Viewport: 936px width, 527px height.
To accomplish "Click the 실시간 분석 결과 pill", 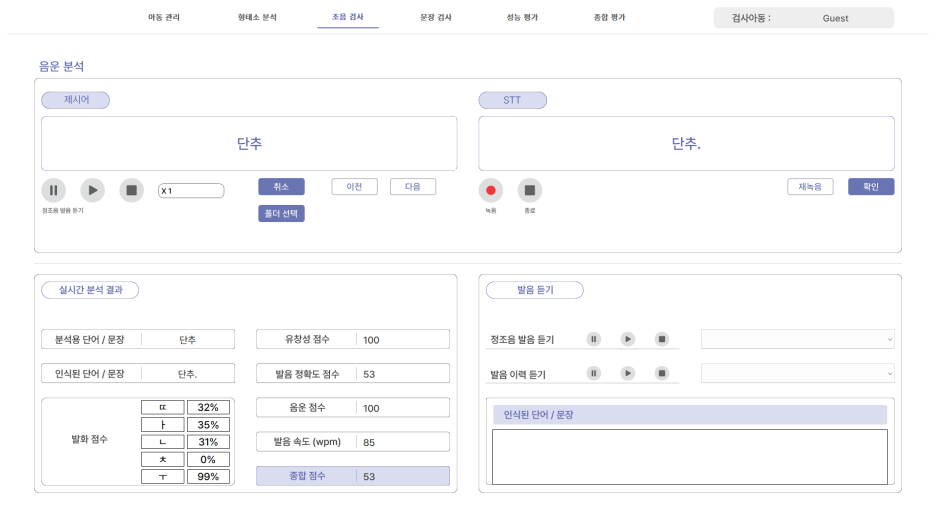I will pos(90,290).
